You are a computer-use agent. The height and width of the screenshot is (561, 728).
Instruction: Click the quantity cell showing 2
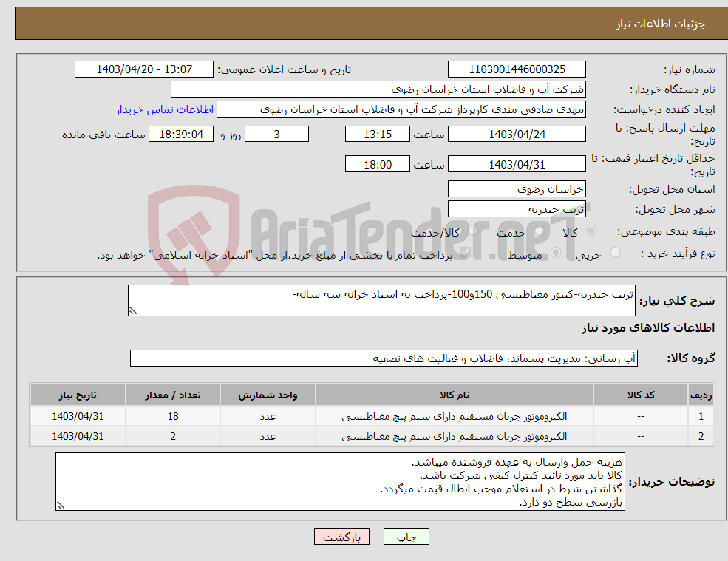(173, 436)
